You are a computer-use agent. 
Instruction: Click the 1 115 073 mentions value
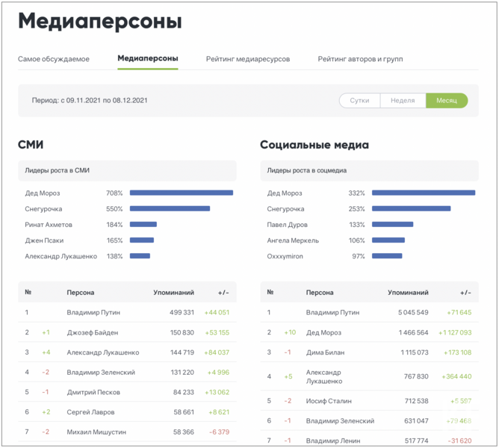tap(415, 352)
